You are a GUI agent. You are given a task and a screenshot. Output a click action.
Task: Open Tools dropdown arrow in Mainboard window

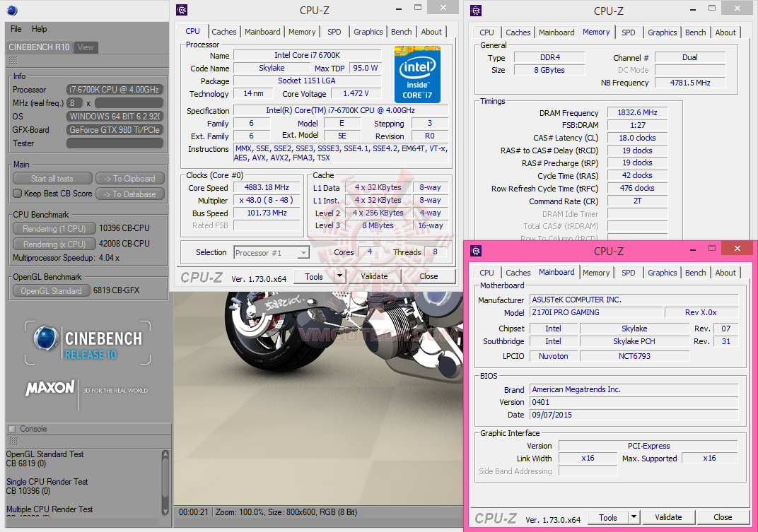click(634, 517)
